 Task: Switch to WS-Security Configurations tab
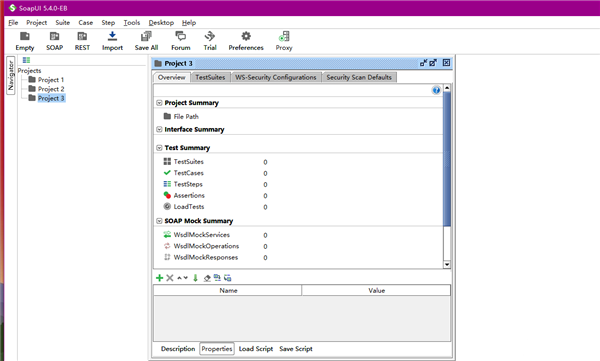pos(276,77)
